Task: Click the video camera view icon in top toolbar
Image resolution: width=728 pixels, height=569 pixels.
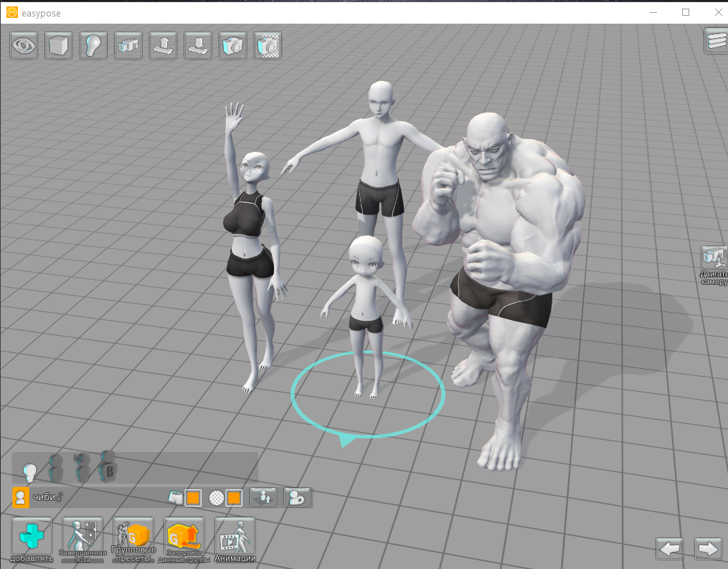Action: (128, 45)
